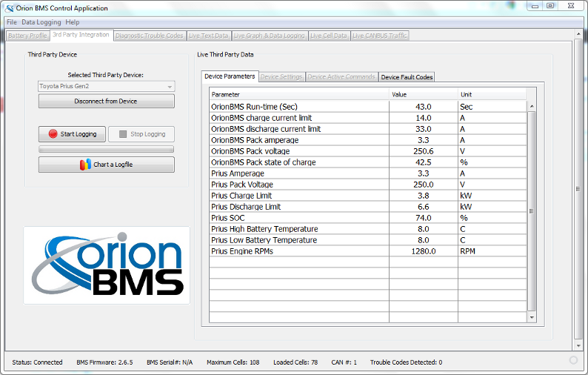Switch to the Live Cell Data tab
The height and width of the screenshot is (375, 588).
click(x=329, y=36)
